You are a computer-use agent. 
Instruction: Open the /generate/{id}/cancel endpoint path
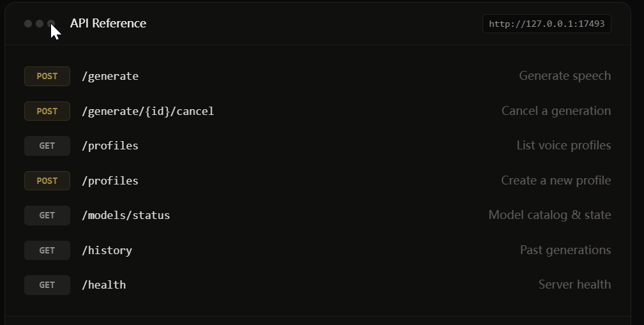coord(147,111)
